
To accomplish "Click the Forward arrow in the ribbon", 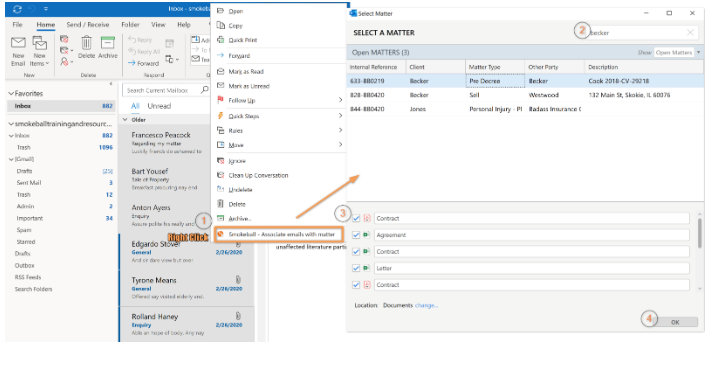I will [132, 63].
